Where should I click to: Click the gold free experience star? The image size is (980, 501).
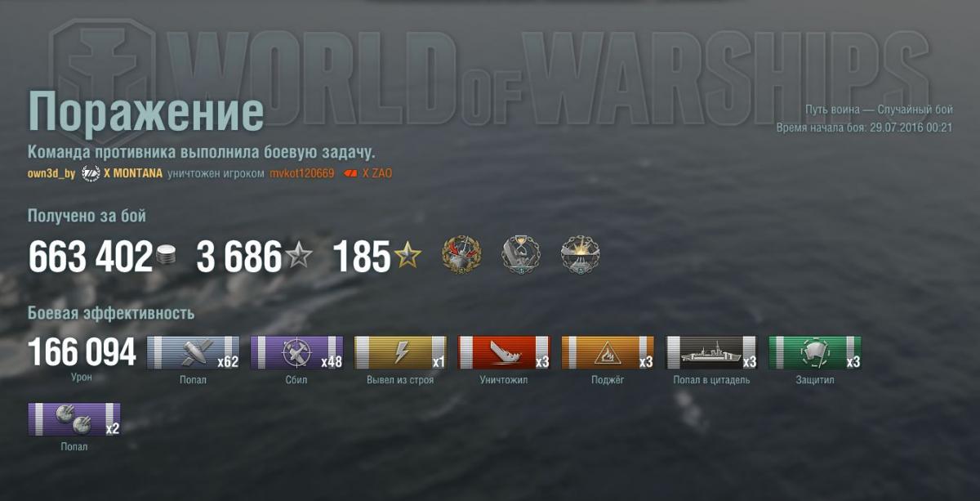pos(408,257)
